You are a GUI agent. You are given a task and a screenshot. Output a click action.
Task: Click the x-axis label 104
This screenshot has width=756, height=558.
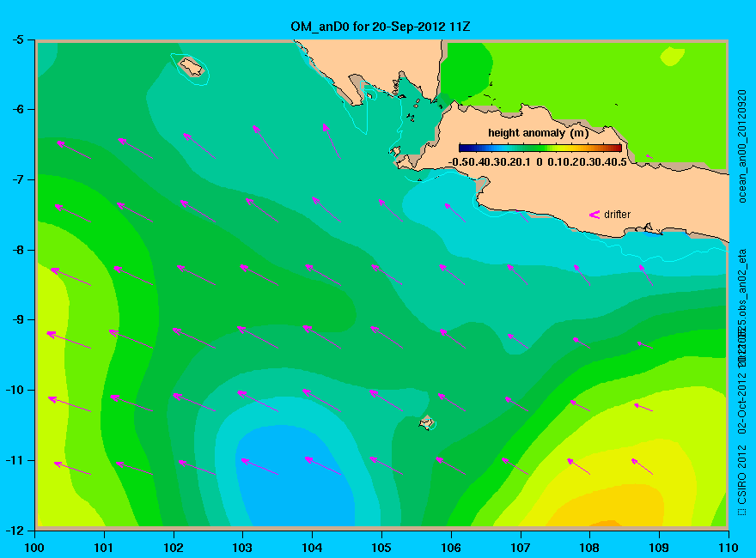tap(312, 548)
